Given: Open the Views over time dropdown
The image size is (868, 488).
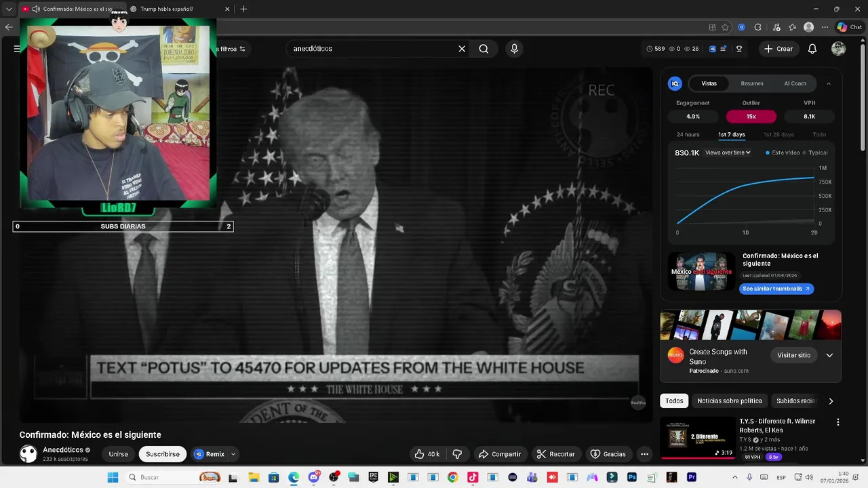Looking at the screenshot, I should click(x=728, y=152).
